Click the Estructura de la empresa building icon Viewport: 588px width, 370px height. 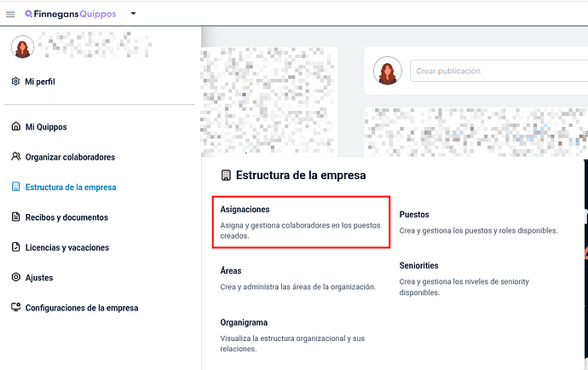point(15,187)
